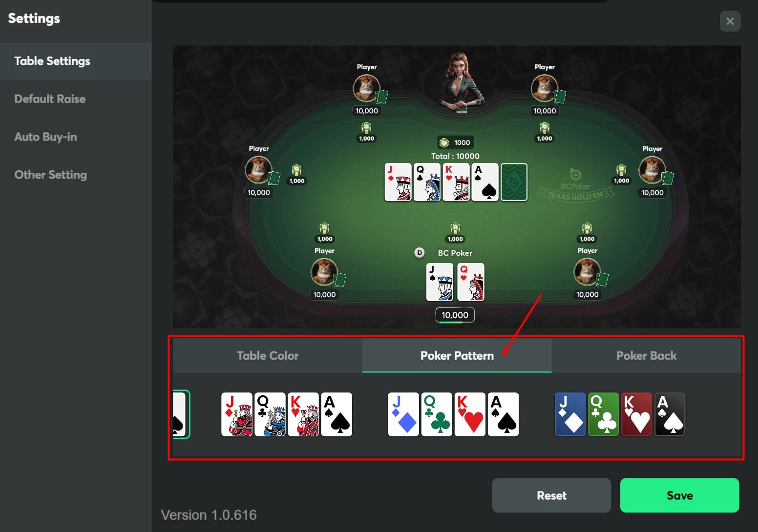Viewport: 758px width, 532px height.
Task: Click the BC Poker 10,000 stack label
Action: [x=455, y=315]
